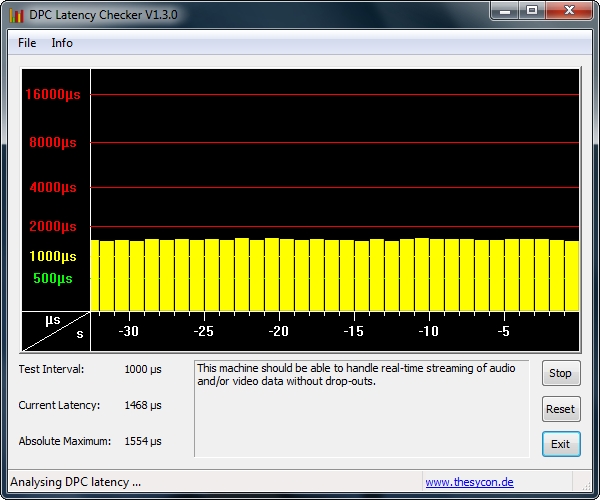
Task: Click the -5 time axis label
Action: pos(504,331)
